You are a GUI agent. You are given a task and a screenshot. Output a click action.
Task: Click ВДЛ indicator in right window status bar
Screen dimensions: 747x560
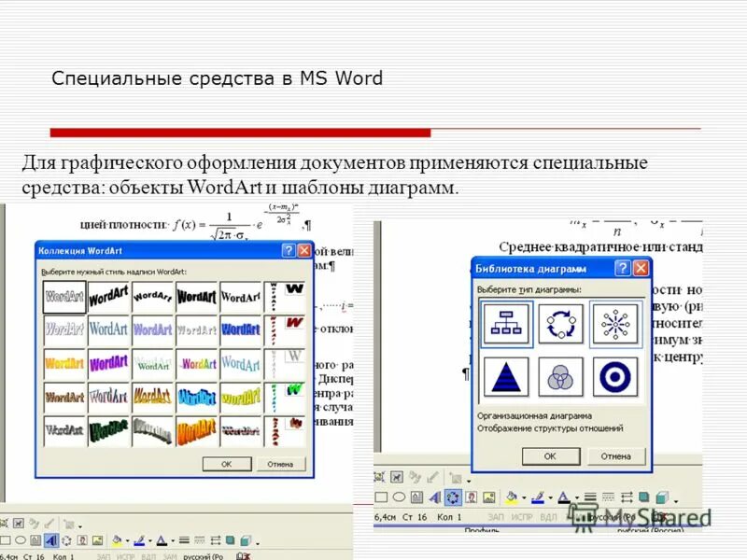click(548, 517)
